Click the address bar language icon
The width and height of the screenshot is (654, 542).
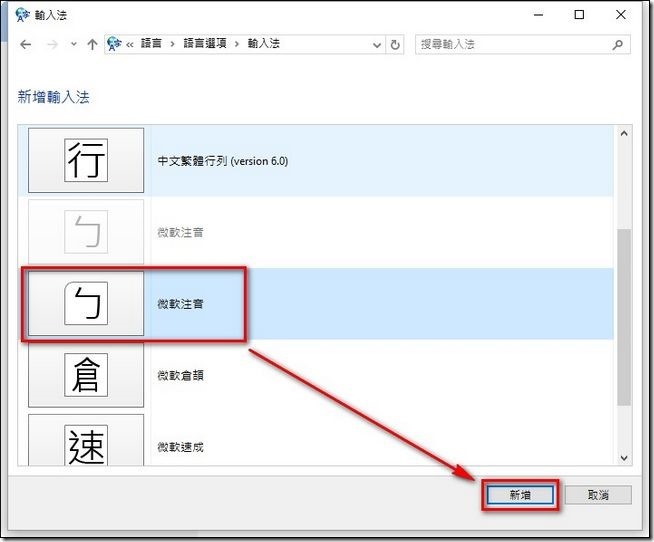click(114, 44)
